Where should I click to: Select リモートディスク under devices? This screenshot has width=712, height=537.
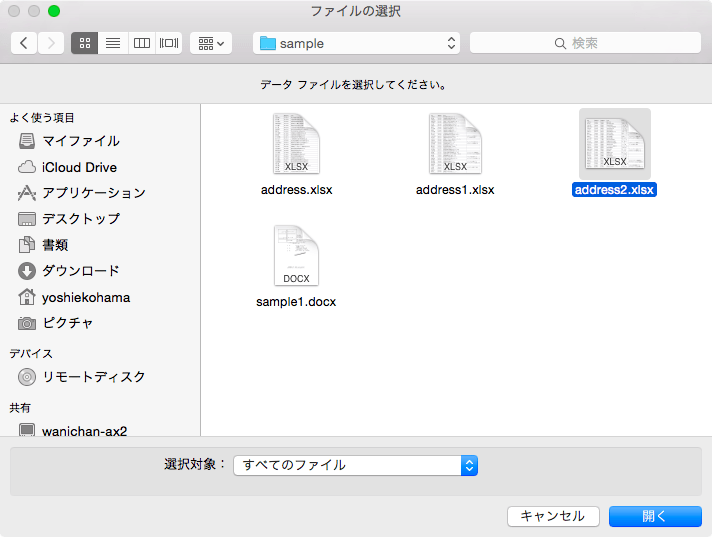point(94,377)
